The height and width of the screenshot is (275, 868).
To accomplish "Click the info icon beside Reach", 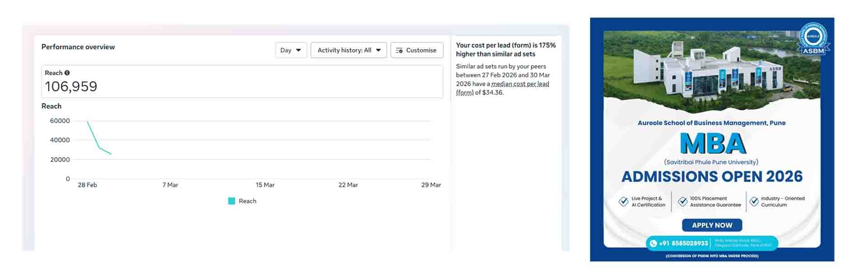I will click(x=67, y=73).
